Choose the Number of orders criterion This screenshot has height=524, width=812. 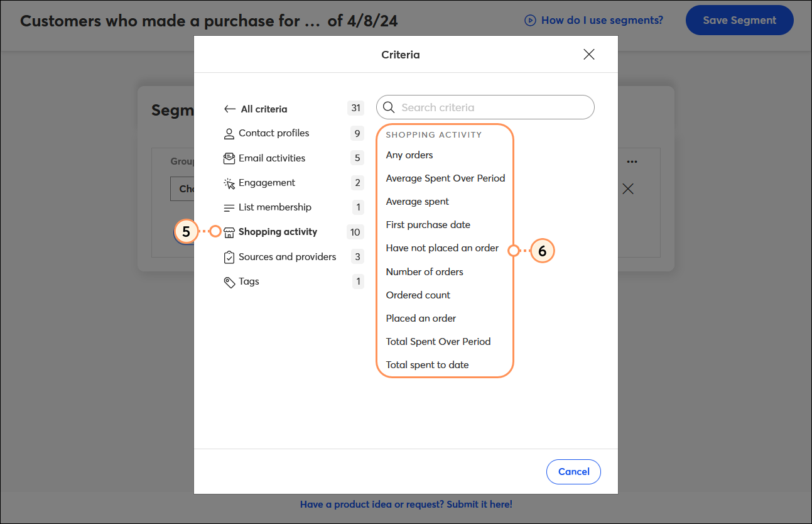425,272
